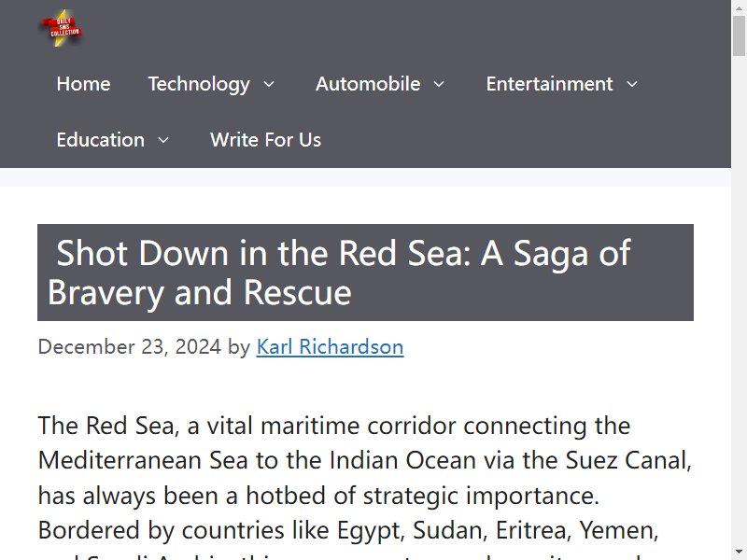The height and width of the screenshot is (560, 747).
Task: Click the Daily SMS Collection site logo
Action: click(x=62, y=28)
